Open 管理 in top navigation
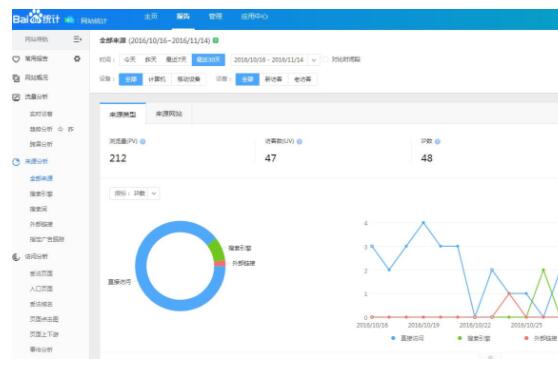The width and height of the screenshot is (558, 369). [x=215, y=16]
